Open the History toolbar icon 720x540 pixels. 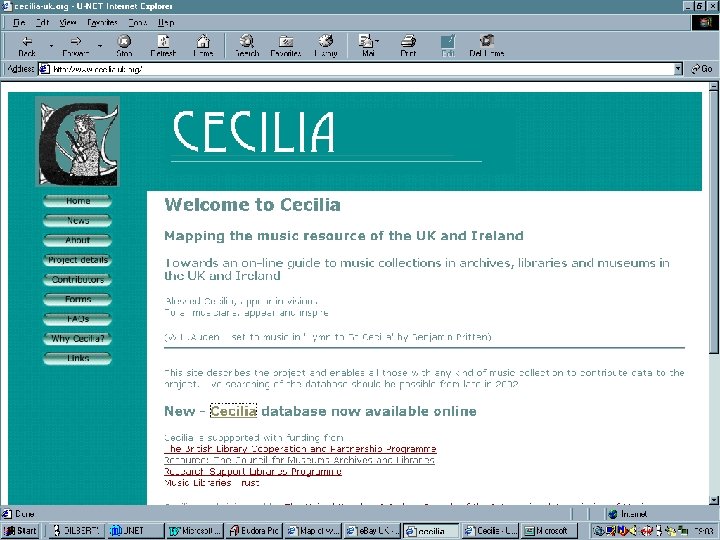pos(326,45)
